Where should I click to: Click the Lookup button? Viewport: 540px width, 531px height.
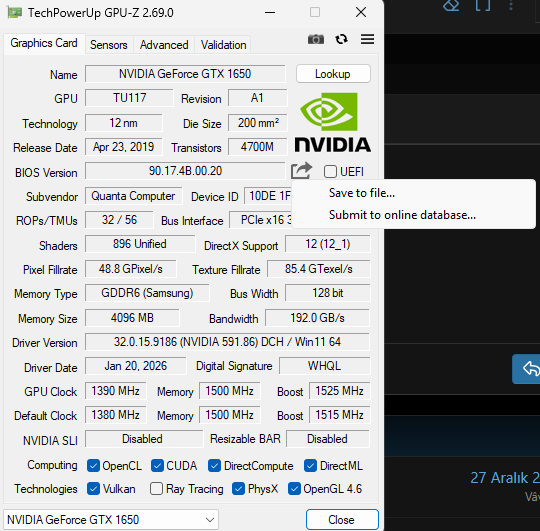tap(333, 74)
